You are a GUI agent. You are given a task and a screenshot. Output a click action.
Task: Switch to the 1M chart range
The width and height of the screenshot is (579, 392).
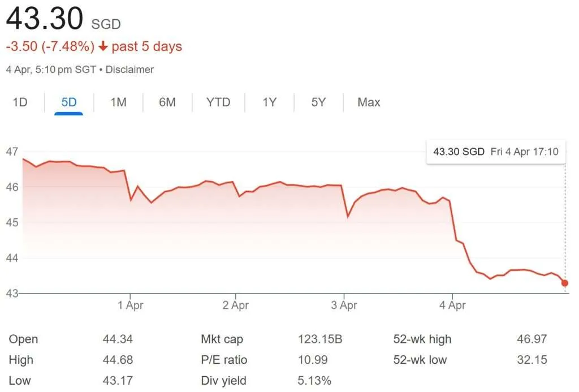click(118, 102)
